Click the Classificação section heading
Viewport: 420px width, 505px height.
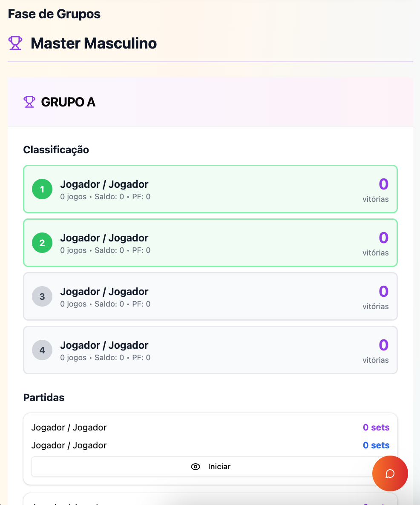56,150
